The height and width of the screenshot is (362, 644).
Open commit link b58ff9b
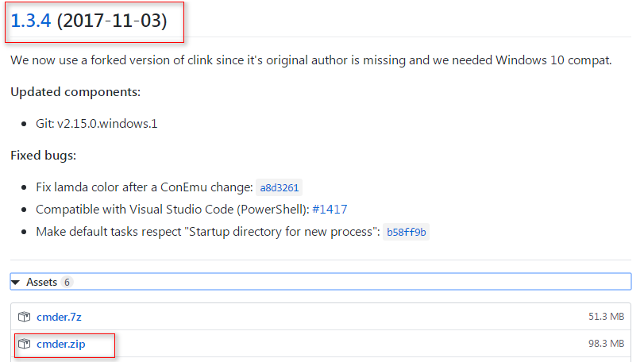coord(407,232)
